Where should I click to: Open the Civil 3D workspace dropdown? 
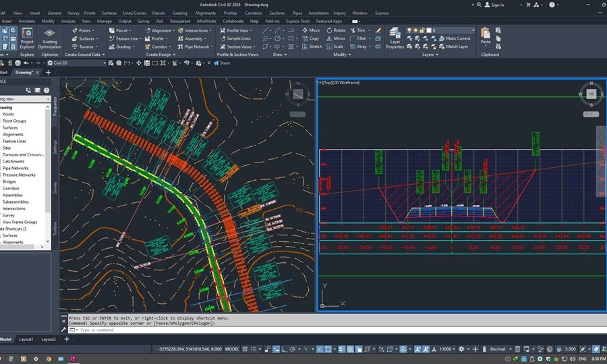[x=105, y=63]
